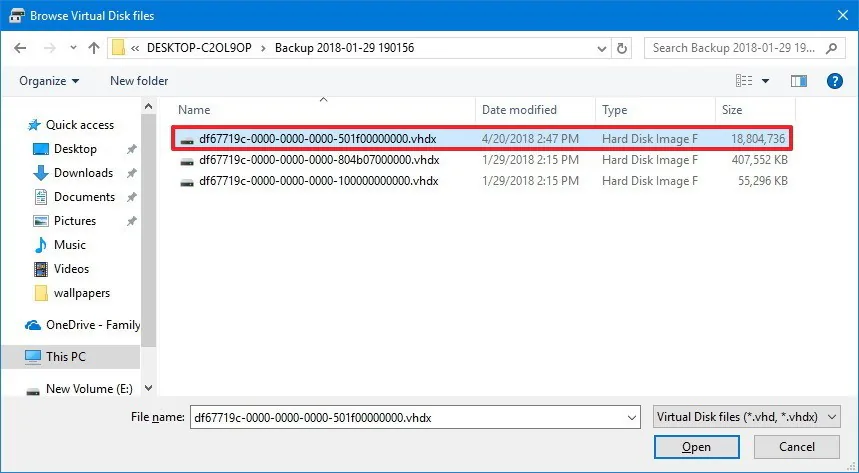Screen dimensions: 859x473
Task: Go back with the left arrow button
Action: tap(20, 48)
